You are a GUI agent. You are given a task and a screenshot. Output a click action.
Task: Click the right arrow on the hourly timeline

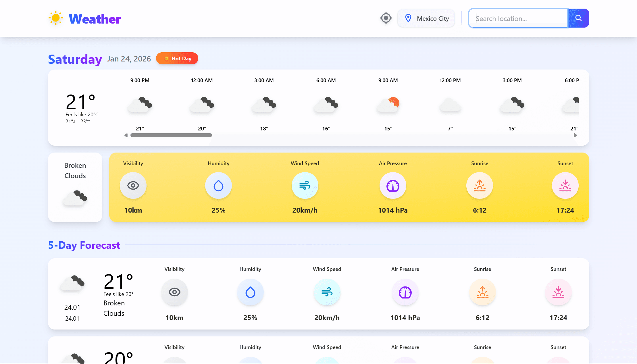tap(575, 135)
